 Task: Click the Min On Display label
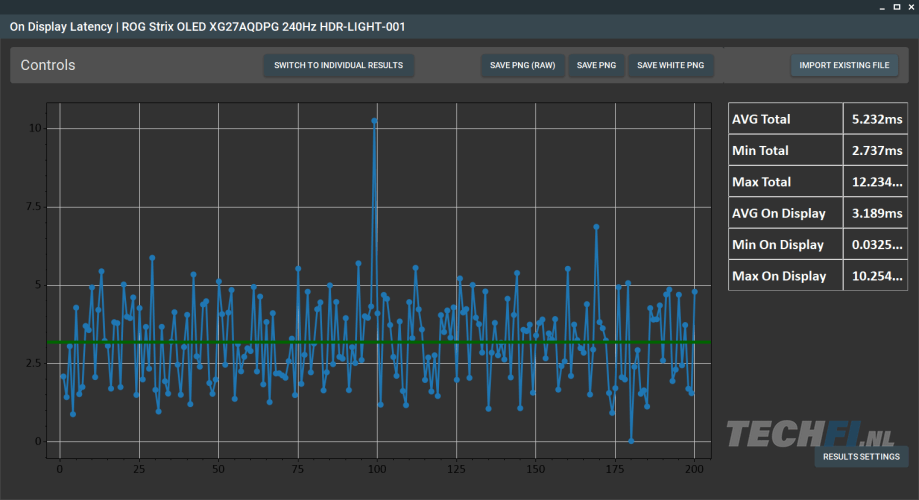778,244
